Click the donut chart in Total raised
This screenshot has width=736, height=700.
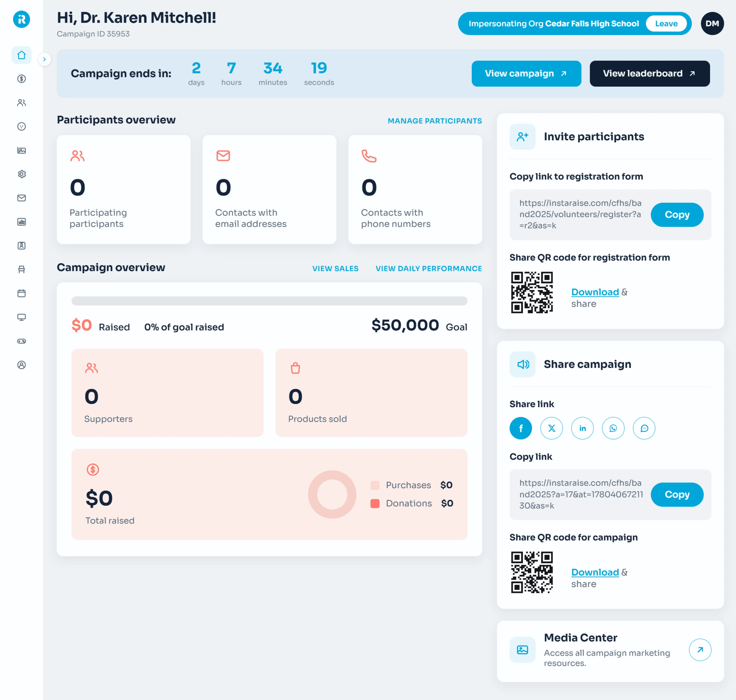tap(332, 494)
